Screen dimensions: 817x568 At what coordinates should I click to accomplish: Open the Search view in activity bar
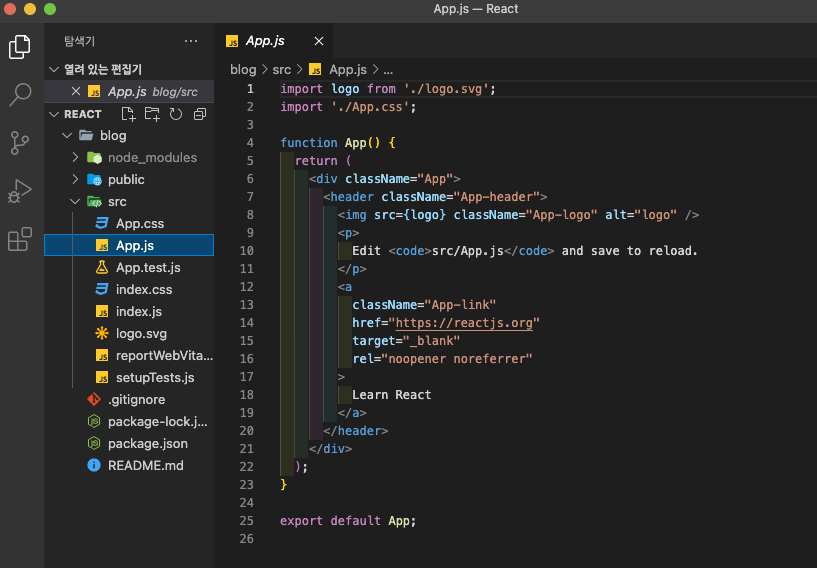(x=20, y=94)
